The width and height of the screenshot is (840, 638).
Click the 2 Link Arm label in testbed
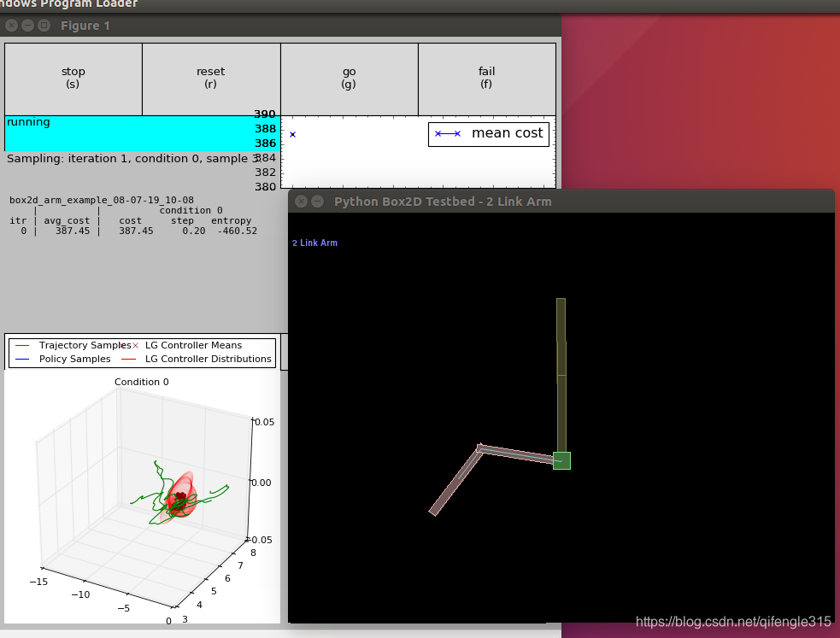pos(315,243)
